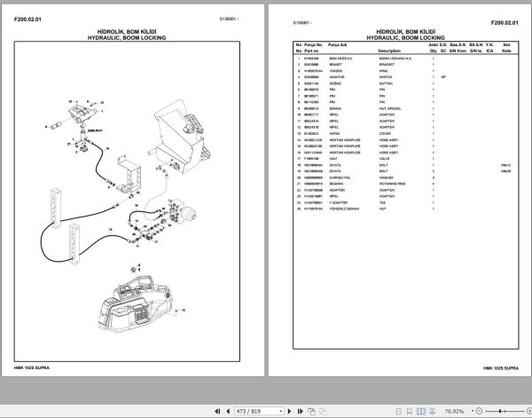The height and width of the screenshot is (418, 532).
Task: Click HMK 1025 SUPRA footer on left page
Action: (x=32, y=367)
